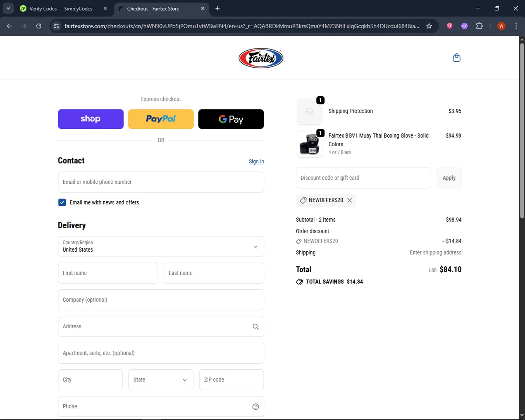Click the "$84.10" total amount
Image resolution: width=525 pixels, height=420 pixels.
coord(450,269)
